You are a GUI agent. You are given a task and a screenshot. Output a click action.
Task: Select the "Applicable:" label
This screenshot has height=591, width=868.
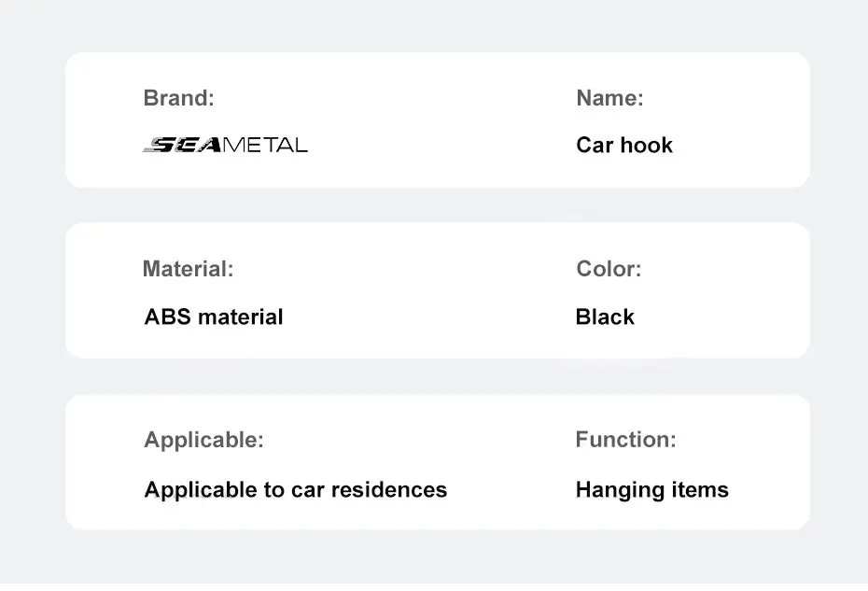click(x=203, y=440)
